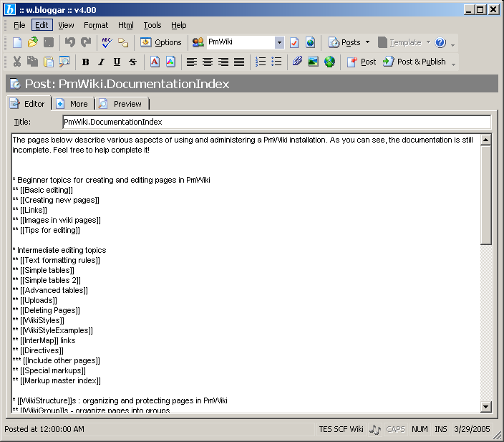Open the File menu
Viewport: 504px width, 442px height.
coord(19,25)
